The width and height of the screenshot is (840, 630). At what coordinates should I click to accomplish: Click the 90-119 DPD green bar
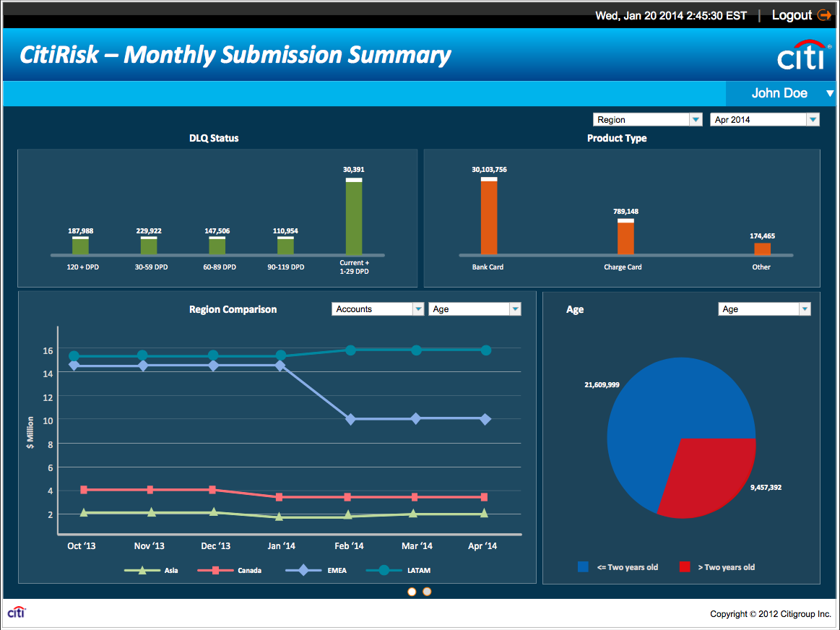285,246
